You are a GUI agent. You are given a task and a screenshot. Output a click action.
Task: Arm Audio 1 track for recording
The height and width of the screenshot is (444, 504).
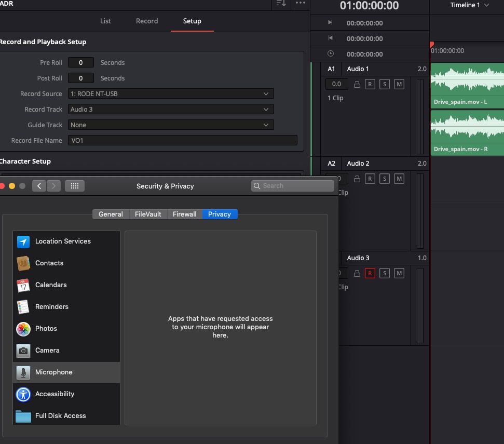pyautogui.click(x=370, y=84)
